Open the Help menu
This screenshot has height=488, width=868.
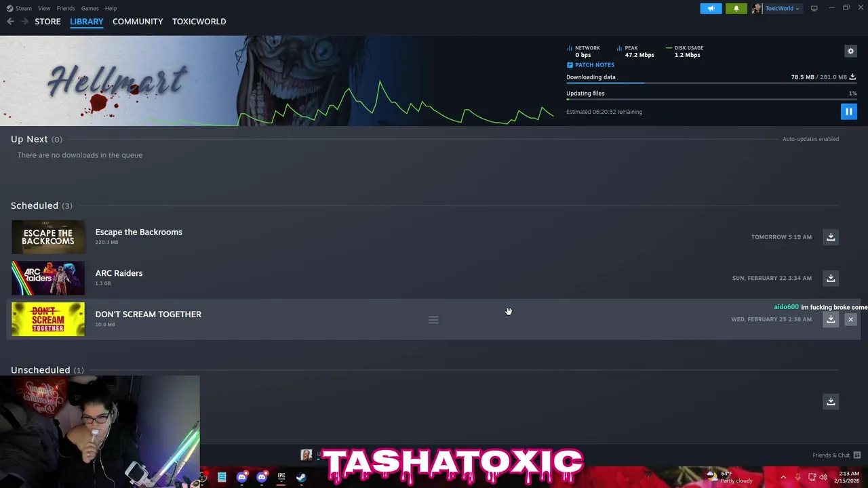[x=111, y=8]
